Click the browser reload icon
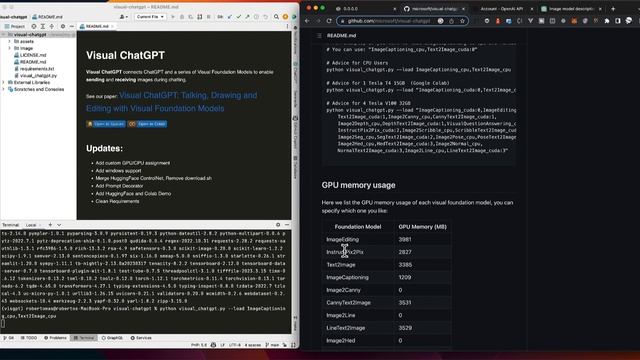The image size is (640, 360). (x=329, y=21)
